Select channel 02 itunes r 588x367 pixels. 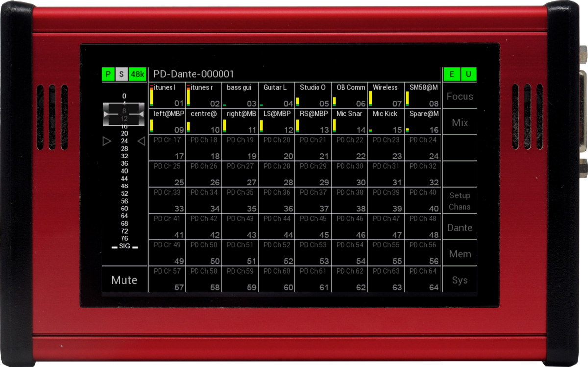point(204,96)
